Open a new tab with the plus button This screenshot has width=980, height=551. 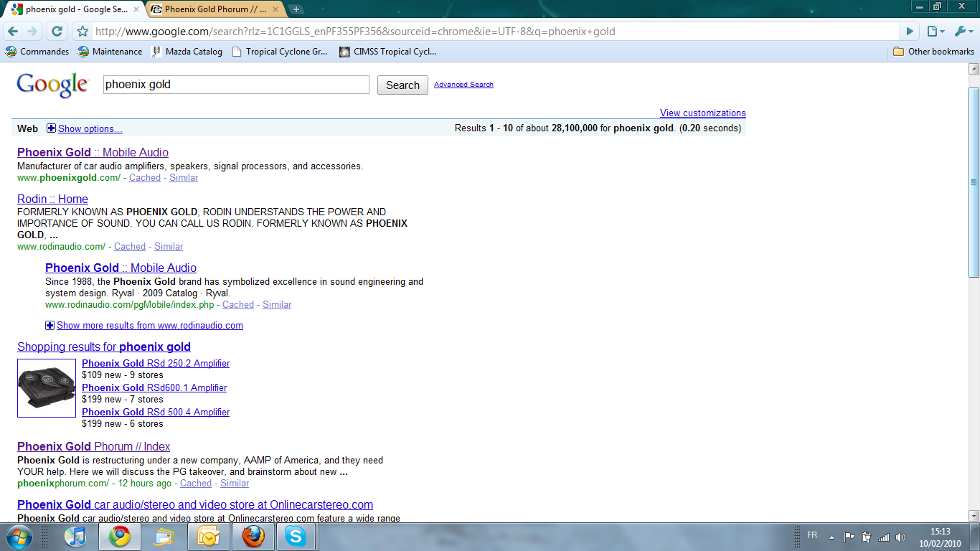296,9
